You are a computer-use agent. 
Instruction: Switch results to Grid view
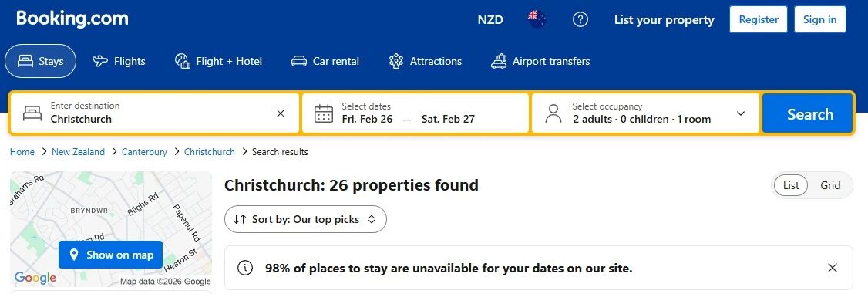(x=830, y=185)
